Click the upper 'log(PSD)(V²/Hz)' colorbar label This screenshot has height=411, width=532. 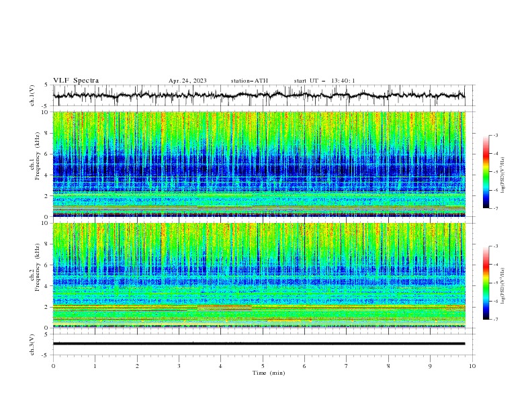click(x=503, y=175)
